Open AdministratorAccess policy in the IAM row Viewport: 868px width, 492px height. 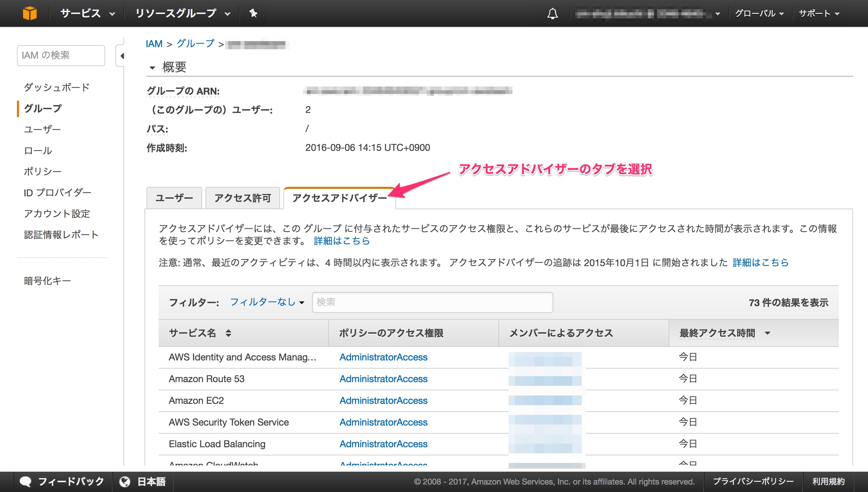[x=383, y=357]
